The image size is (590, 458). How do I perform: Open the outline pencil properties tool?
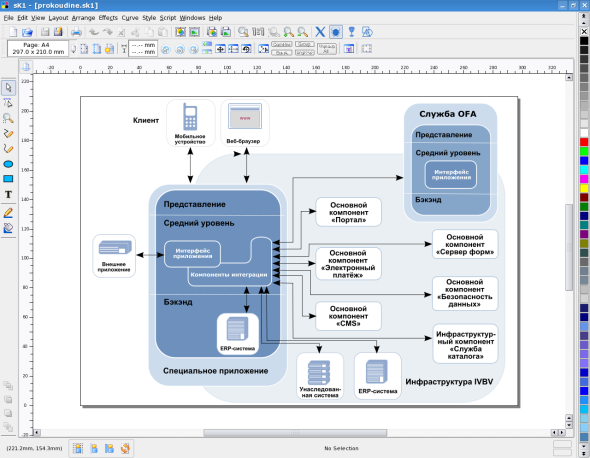[8, 213]
